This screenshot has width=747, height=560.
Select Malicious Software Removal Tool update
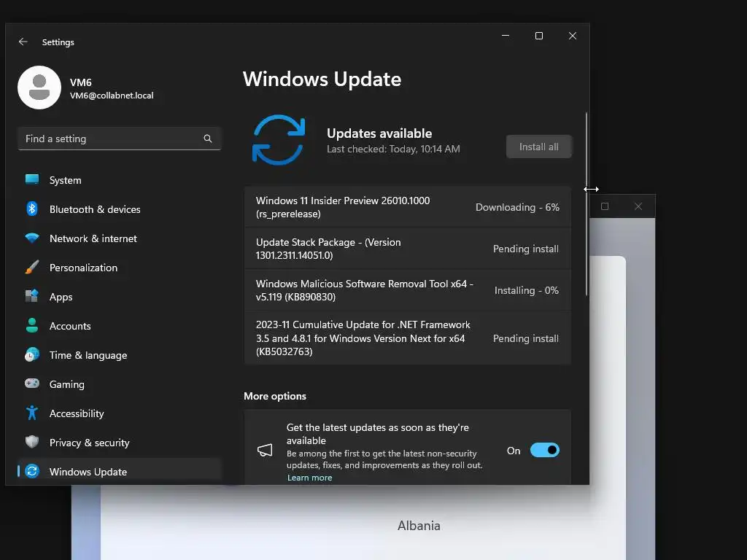408,290
